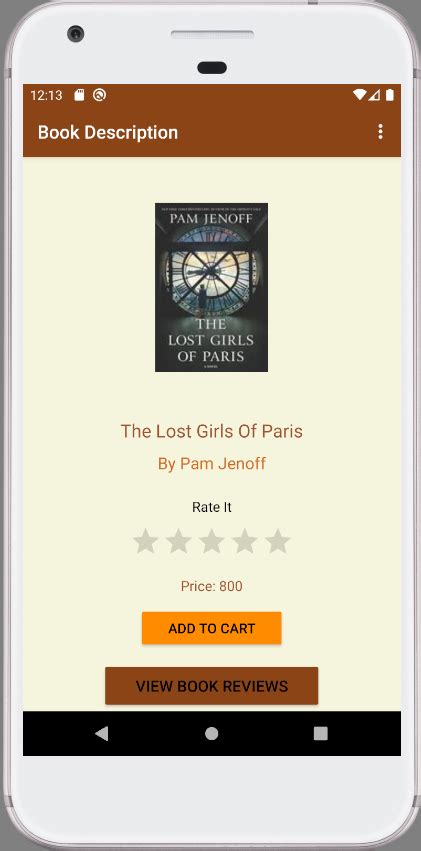The image size is (421, 851).
Task: Open recent apps with the square button
Action: [321, 734]
